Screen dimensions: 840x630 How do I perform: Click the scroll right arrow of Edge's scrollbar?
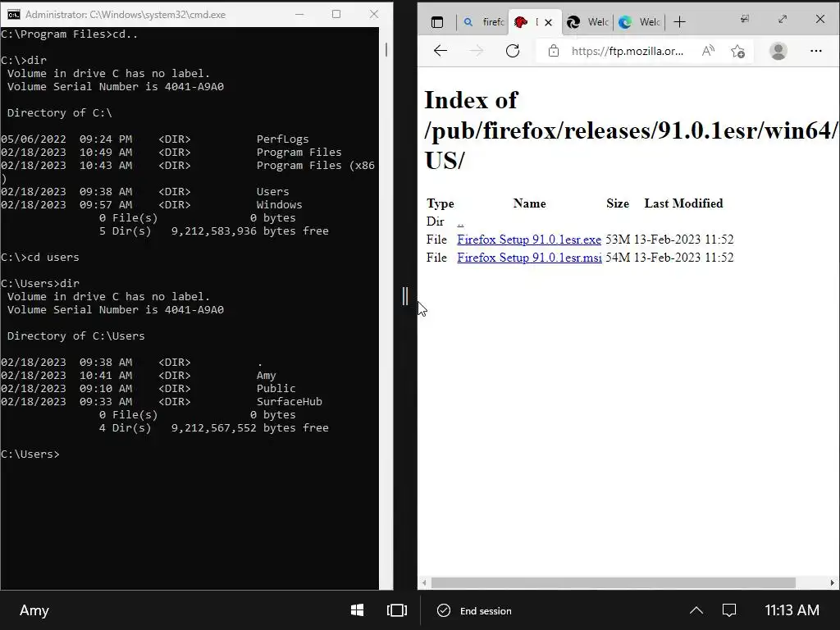(x=832, y=583)
